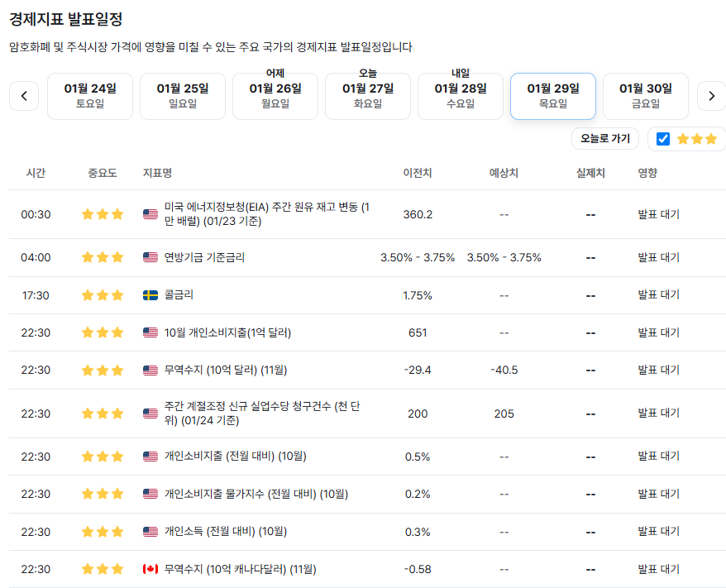The height and width of the screenshot is (588, 726).
Task: Click 발표 대기 in the 콜금리 row
Action: point(658,295)
